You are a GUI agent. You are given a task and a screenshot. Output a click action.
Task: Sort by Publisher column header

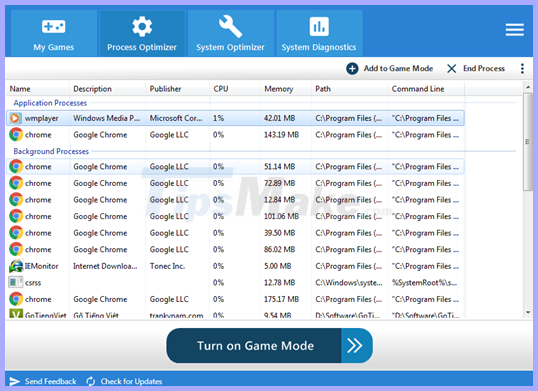177,89
